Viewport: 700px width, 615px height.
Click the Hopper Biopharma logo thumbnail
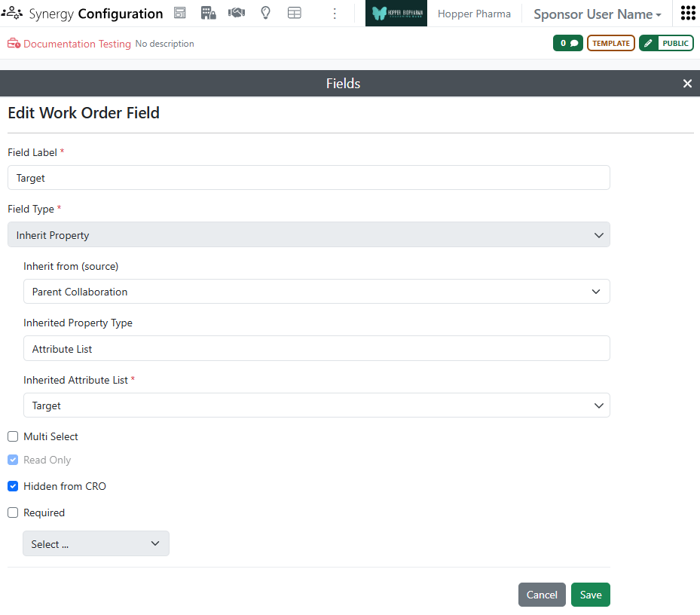click(x=396, y=14)
